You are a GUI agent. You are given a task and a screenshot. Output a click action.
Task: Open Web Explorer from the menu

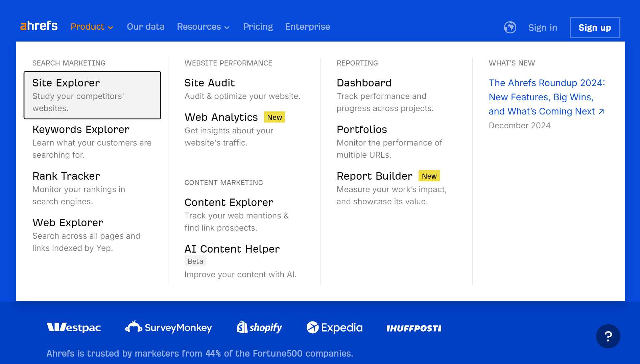(x=92, y=235)
